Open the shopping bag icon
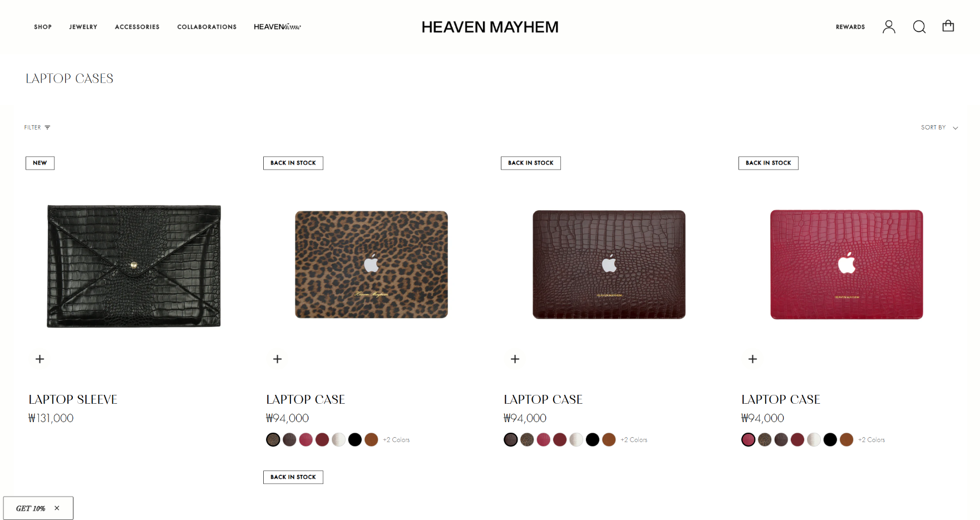980x520 pixels. [x=948, y=26]
